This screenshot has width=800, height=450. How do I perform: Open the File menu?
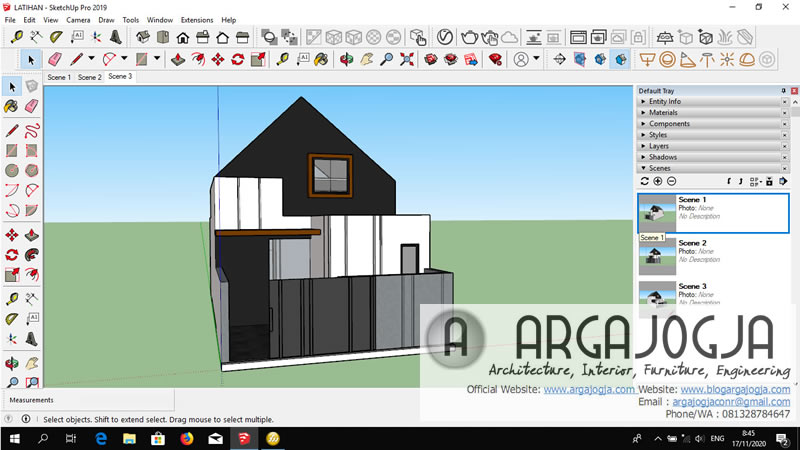[10, 20]
